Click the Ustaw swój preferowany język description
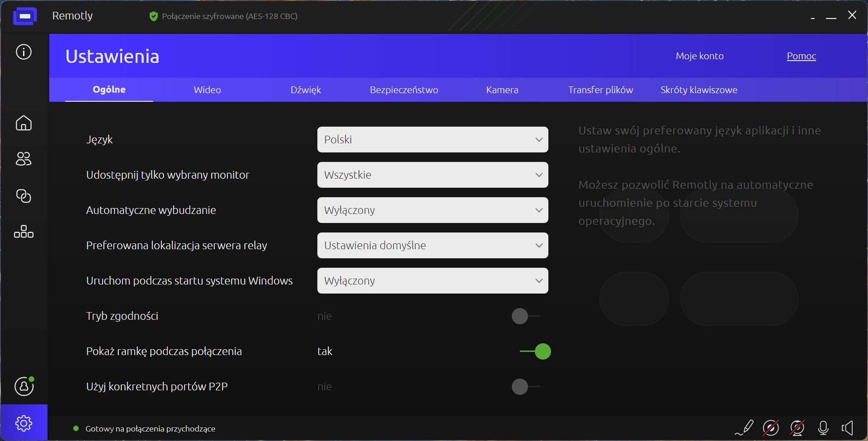This screenshot has height=441, width=868. pyautogui.click(x=700, y=139)
